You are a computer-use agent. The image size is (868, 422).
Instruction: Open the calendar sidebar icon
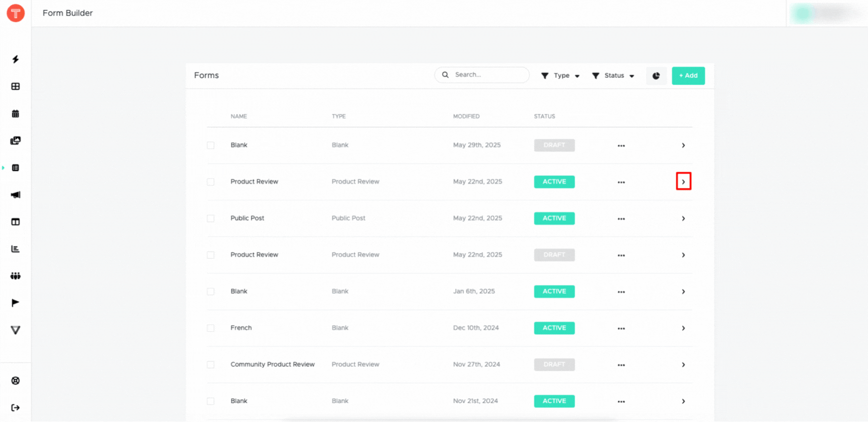15,114
